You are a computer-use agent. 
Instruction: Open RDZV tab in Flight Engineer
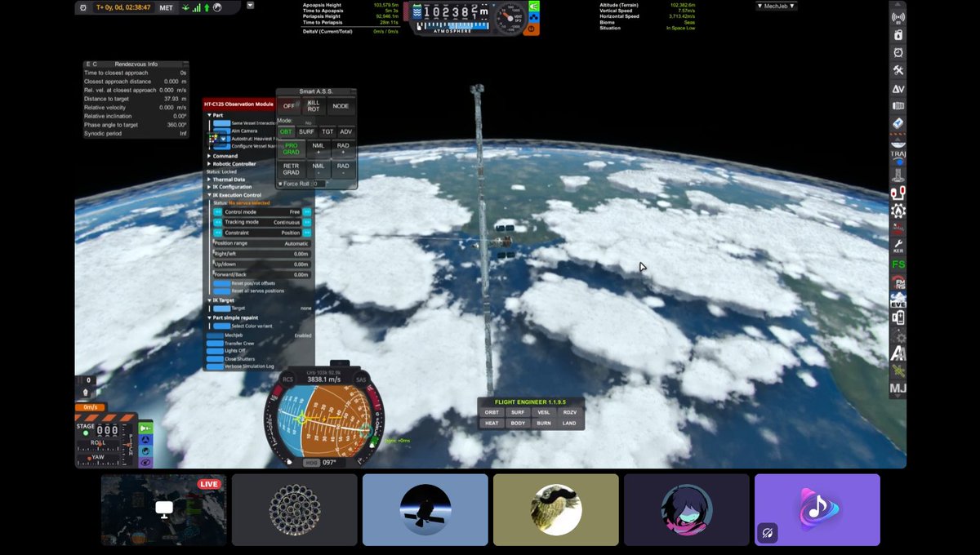pos(569,413)
